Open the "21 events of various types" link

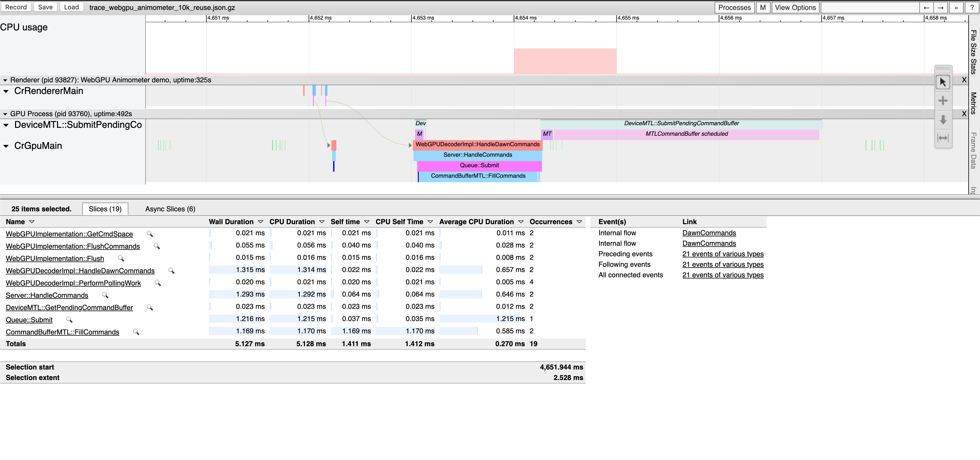click(723, 254)
